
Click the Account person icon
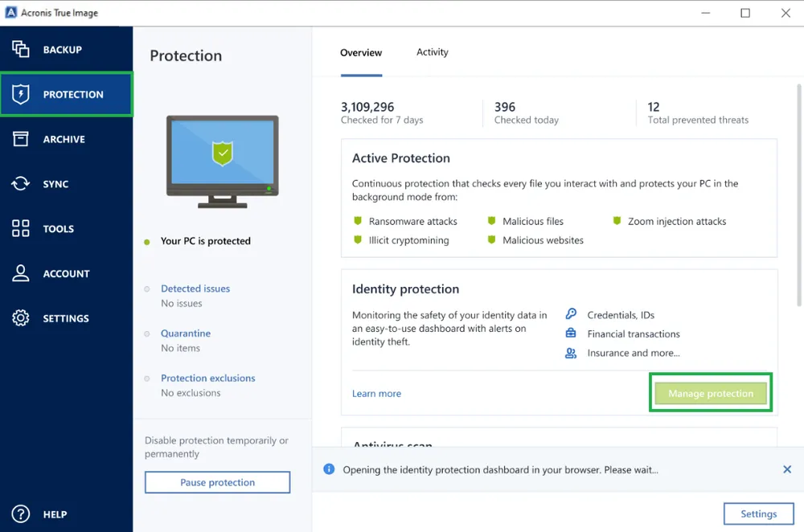coord(20,273)
